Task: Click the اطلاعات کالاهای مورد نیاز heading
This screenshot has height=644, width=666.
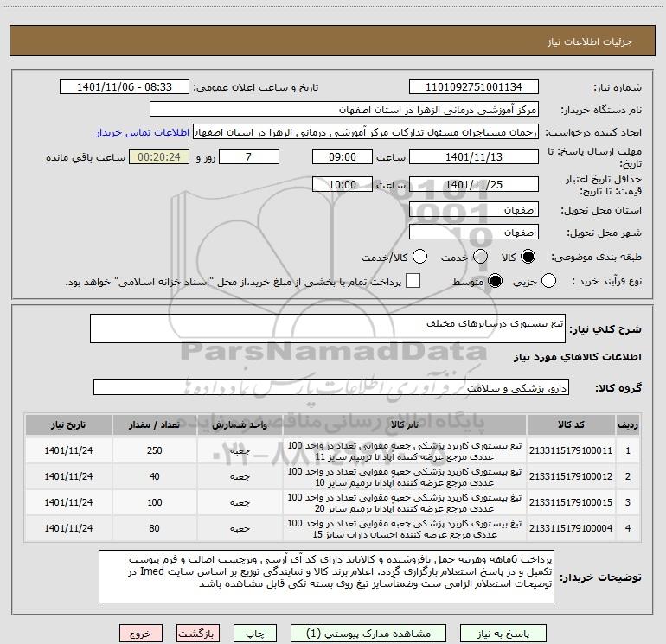Action: coord(578,357)
